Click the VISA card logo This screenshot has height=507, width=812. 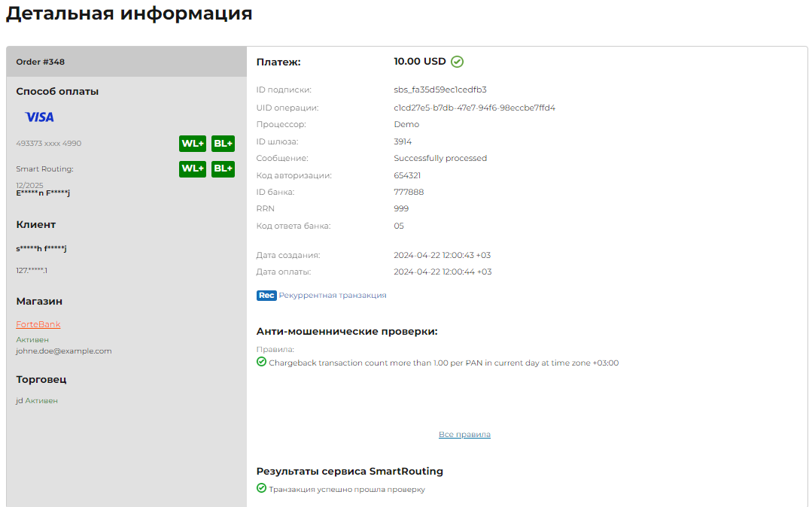pos(39,117)
